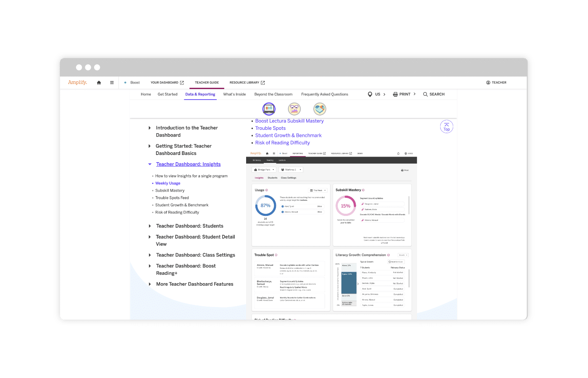588x378 pixels.
Task: Click Subskill Mastery info icon in screenshot
Action: pyautogui.click(x=363, y=190)
